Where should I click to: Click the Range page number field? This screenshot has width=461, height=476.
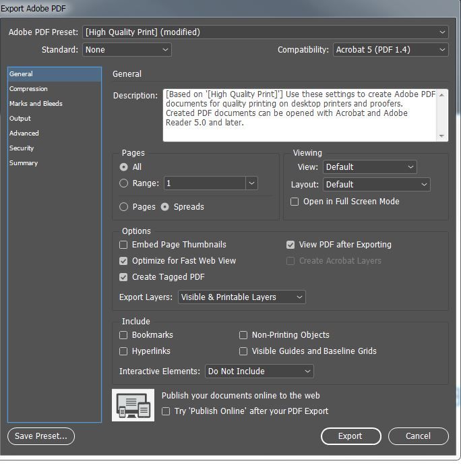pos(205,183)
